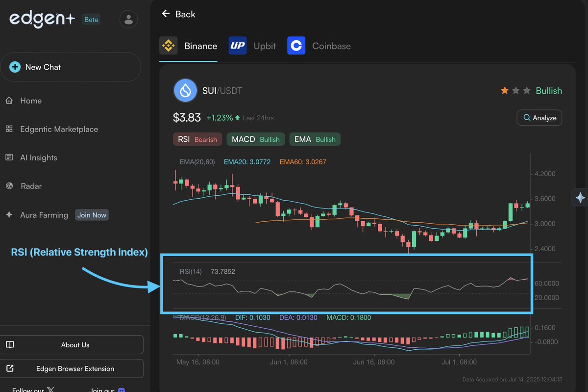The height and width of the screenshot is (392, 588).
Task: Click the 3.6000 price axis label
Action: 545,199
